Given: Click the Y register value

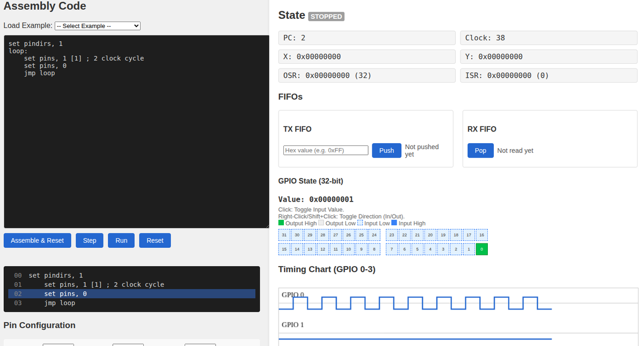Looking at the screenshot, I should click(x=548, y=56).
